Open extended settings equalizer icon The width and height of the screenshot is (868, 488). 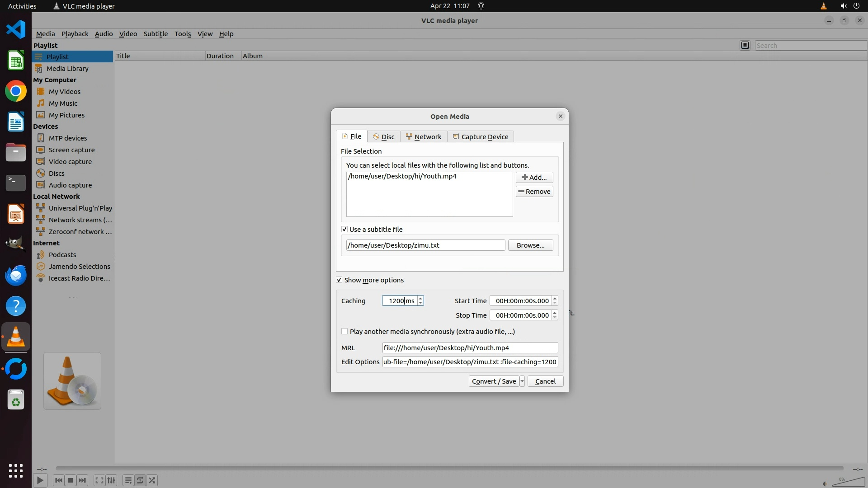(x=111, y=480)
